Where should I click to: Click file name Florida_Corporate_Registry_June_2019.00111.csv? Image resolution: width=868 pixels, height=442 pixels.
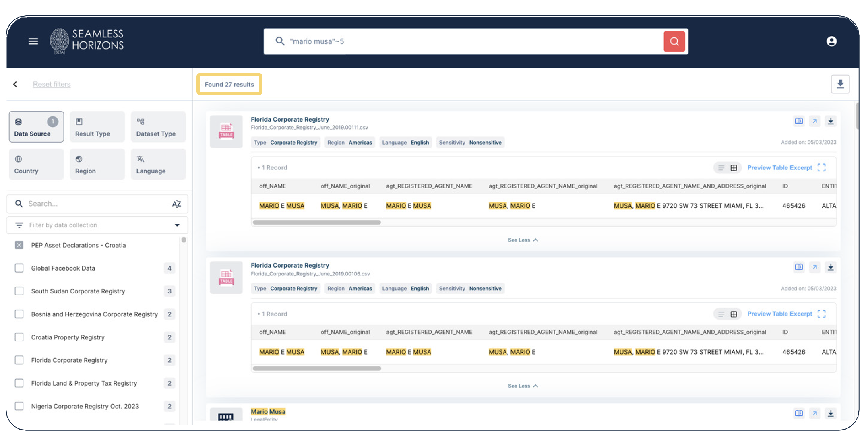coord(309,128)
